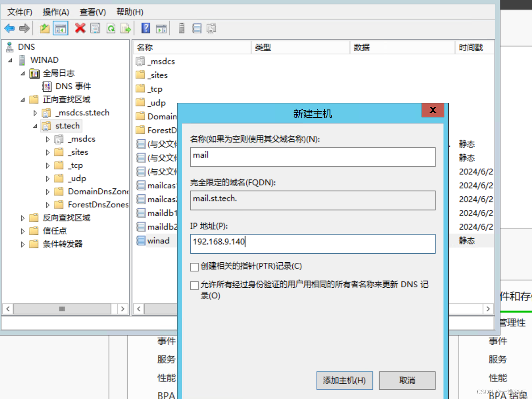Tick the 允许所有经过身份验证的用户 update DNS checkbox
Screen dimensions: 532x399
[x=195, y=286]
